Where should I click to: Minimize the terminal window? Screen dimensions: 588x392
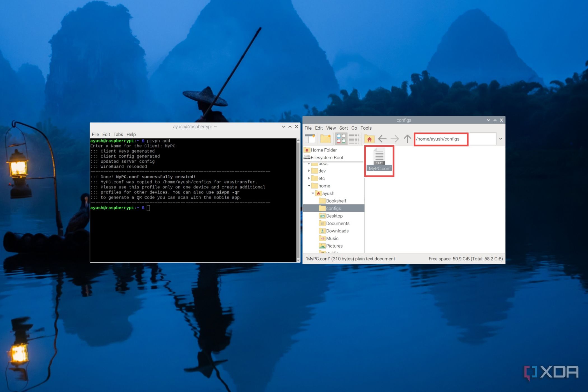tap(283, 127)
